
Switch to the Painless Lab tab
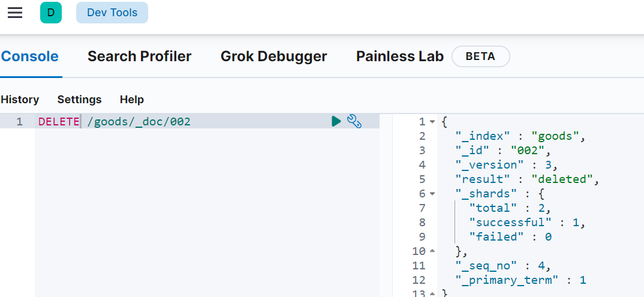coord(399,56)
